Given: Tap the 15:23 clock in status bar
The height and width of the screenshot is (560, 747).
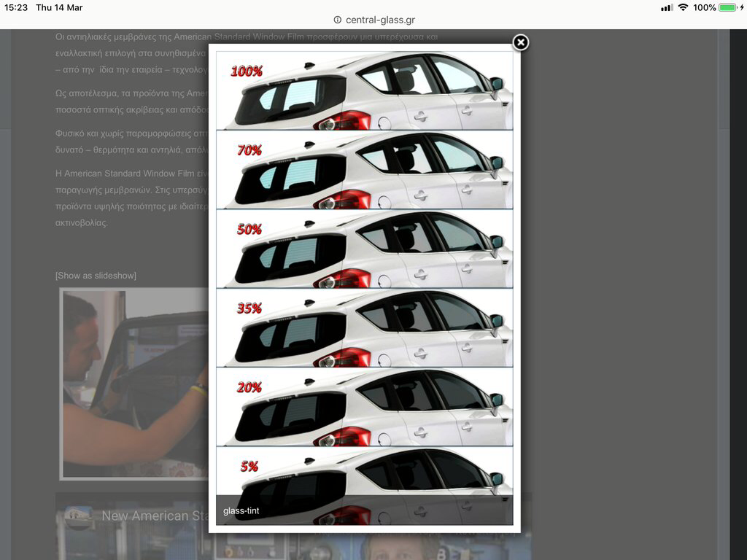Looking at the screenshot, I should pyautogui.click(x=16, y=7).
